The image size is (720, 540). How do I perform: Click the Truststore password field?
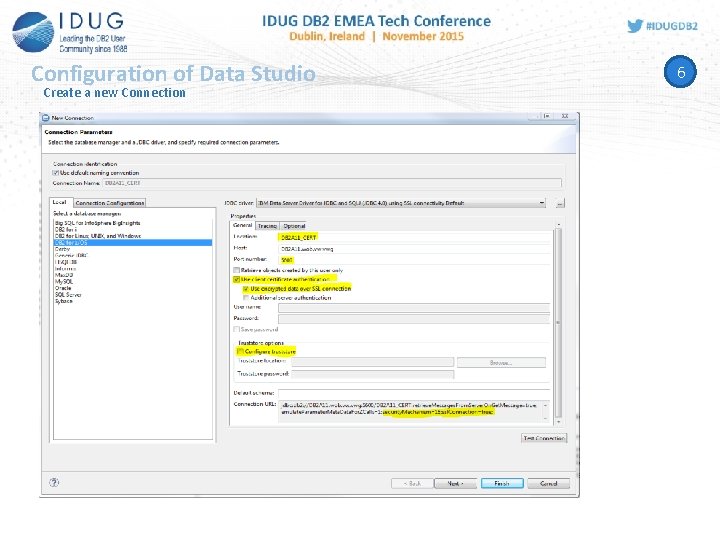[x=372, y=374]
